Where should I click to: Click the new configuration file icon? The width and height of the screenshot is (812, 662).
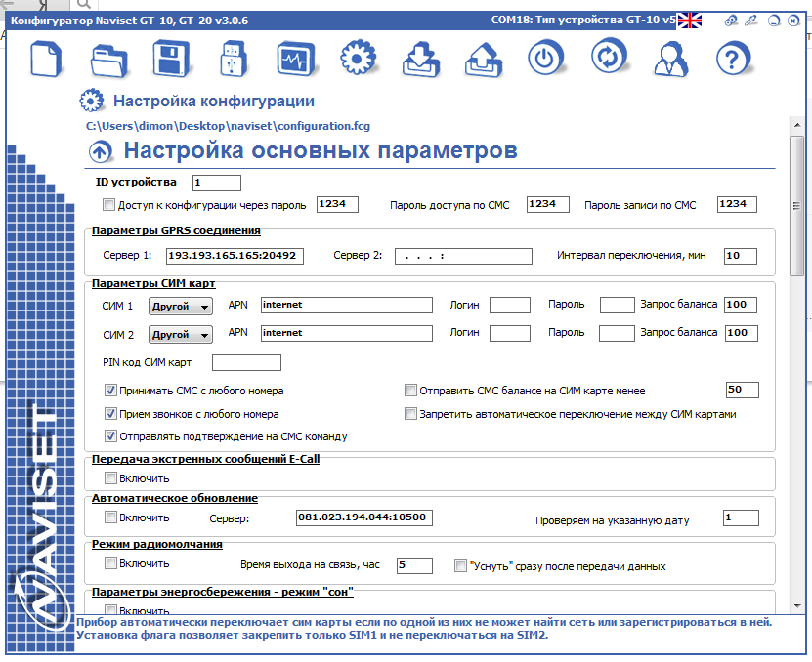click(47, 60)
